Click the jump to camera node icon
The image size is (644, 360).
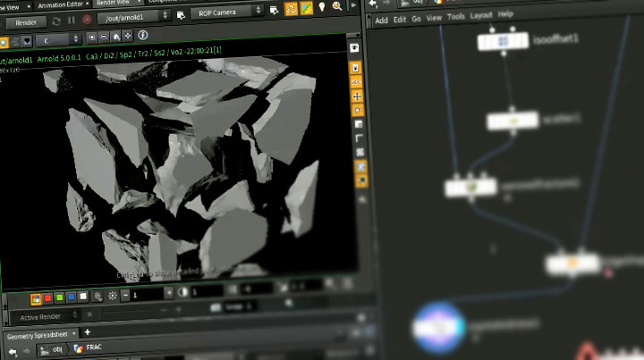point(274,10)
